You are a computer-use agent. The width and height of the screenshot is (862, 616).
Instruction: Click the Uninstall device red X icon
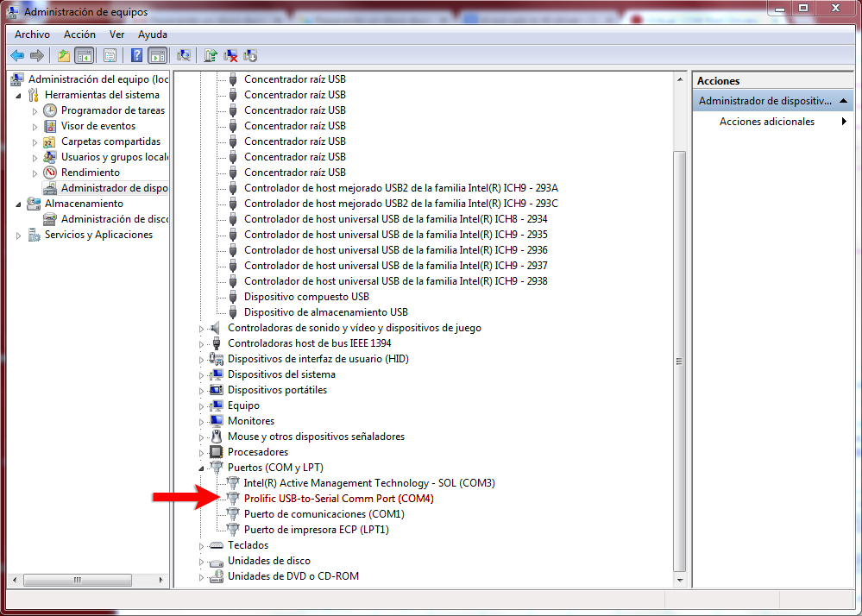pyautogui.click(x=230, y=56)
